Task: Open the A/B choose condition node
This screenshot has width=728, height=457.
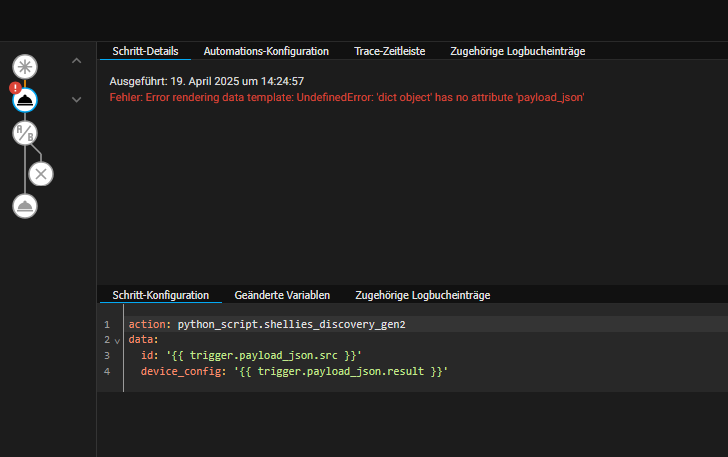Action: [x=25, y=133]
